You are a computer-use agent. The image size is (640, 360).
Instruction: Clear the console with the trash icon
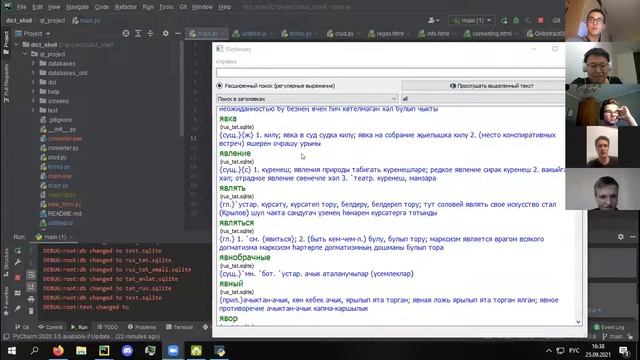pyautogui.click(x=31, y=311)
